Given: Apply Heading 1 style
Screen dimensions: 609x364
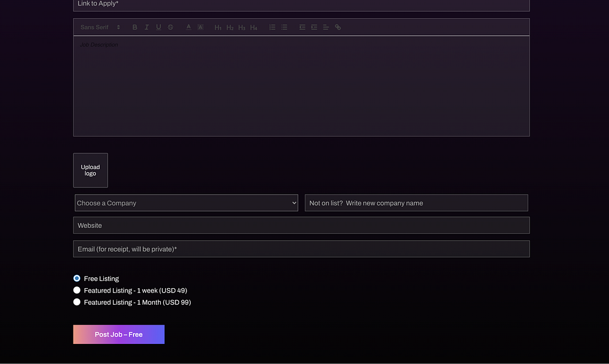Looking at the screenshot, I should click(x=218, y=27).
